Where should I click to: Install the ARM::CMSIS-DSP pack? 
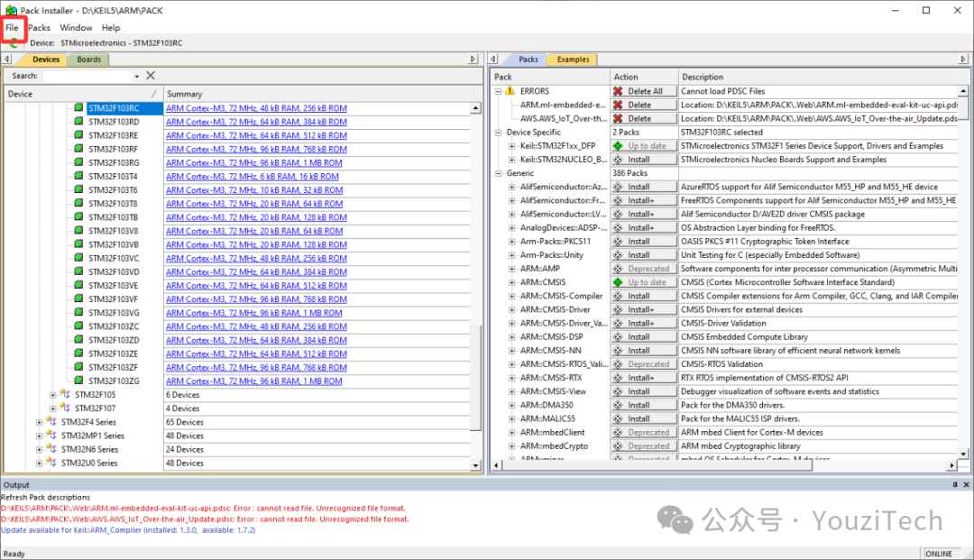pos(644,337)
